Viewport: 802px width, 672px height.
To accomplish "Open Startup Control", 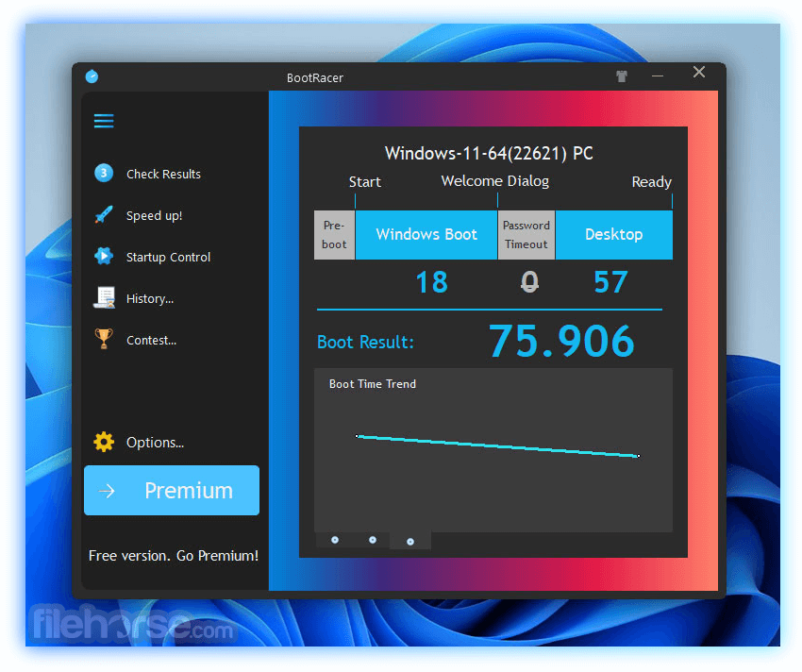I will click(168, 257).
